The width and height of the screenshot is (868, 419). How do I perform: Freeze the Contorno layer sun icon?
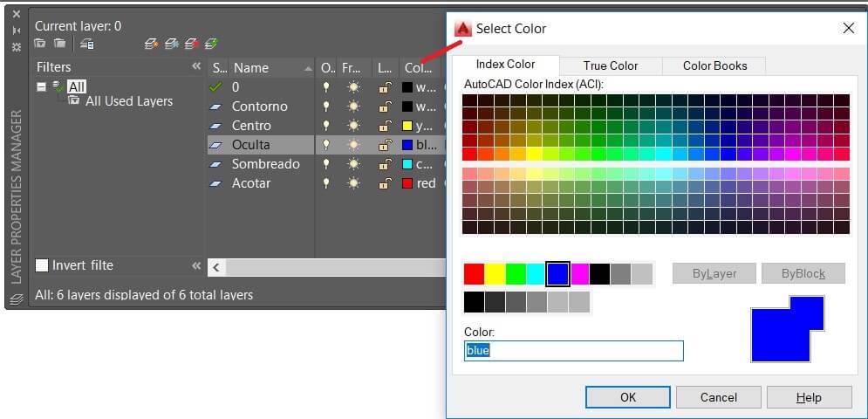[x=352, y=106]
